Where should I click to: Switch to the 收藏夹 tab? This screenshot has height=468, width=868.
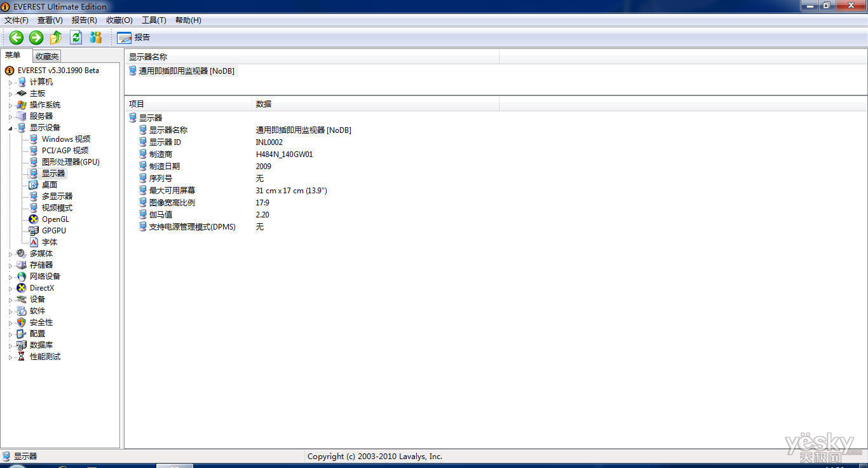pyautogui.click(x=46, y=57)
